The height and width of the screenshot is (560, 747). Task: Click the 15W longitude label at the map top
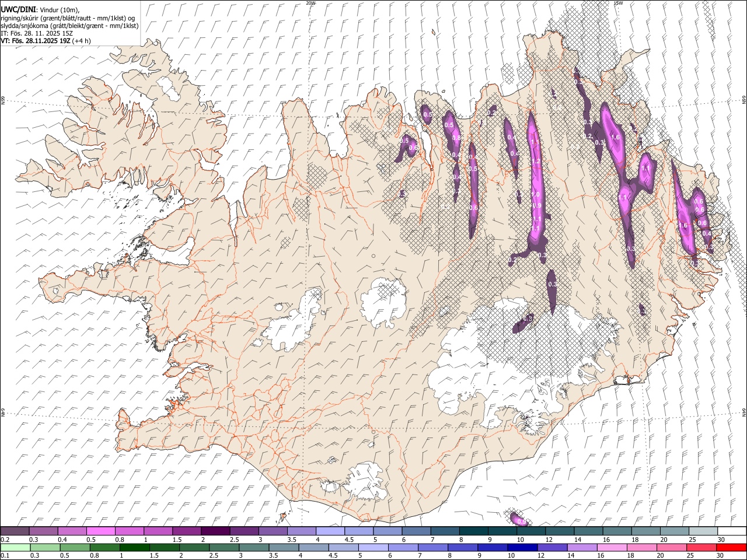tap(618, 3)
